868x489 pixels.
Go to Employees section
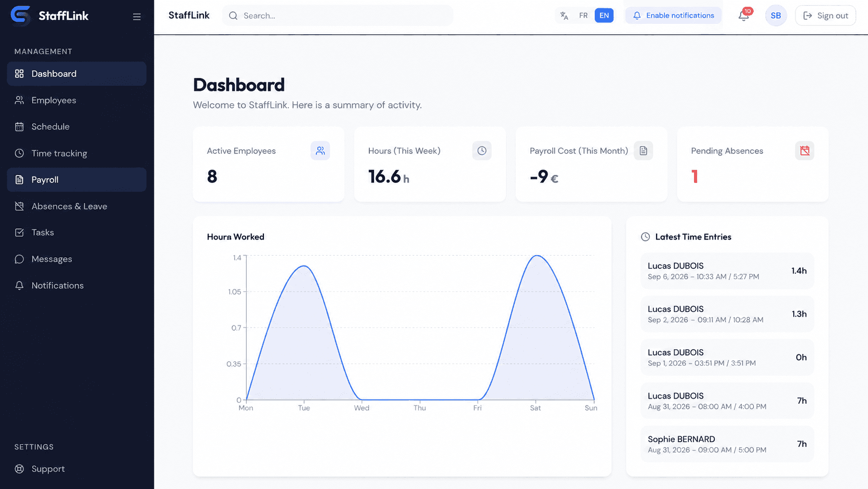coord(77,100)
